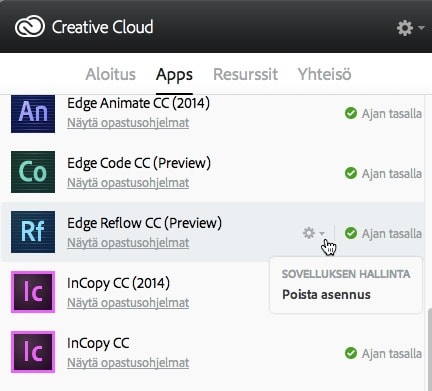The height and width of the screenshot is (391, 432).
Task: Click the Sovelluksen hallinta popup heading
Action: click(346, 274)
